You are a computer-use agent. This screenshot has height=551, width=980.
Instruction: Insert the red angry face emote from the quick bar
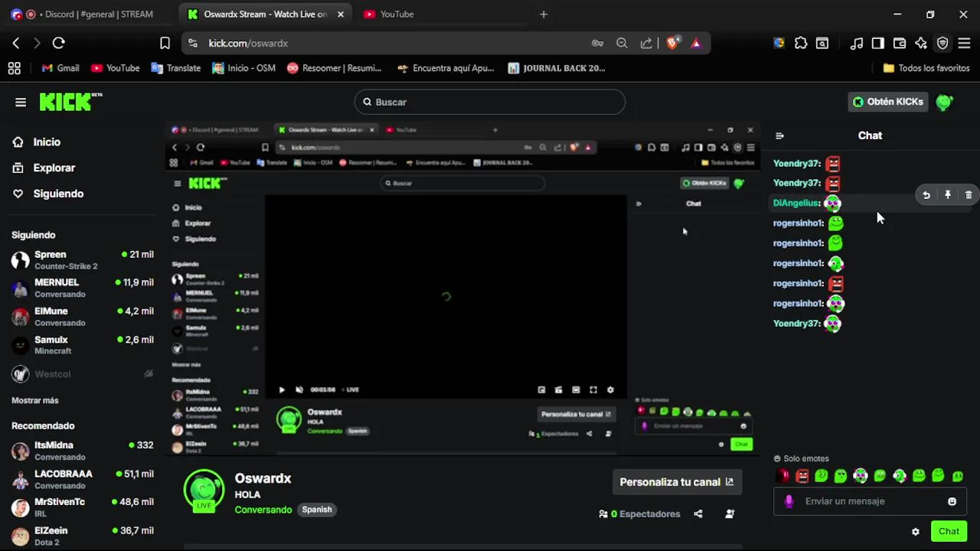[802, 476]
